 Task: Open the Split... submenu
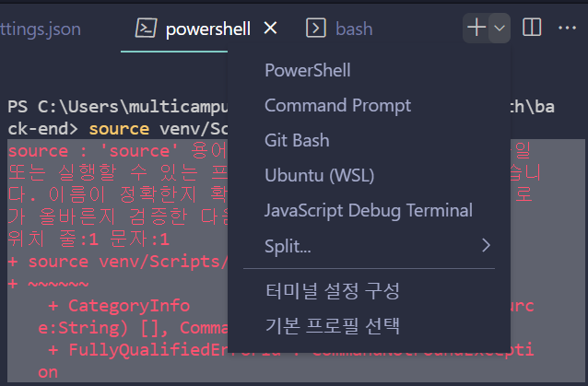(369, 246)
